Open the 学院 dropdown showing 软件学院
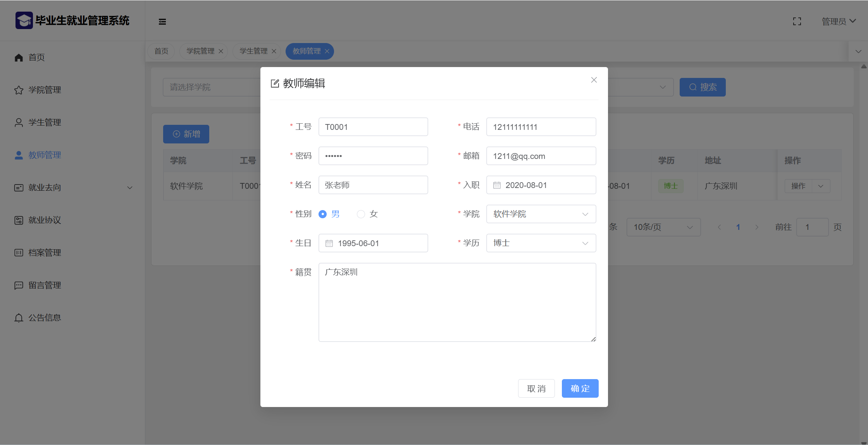 tap(541, 214)
